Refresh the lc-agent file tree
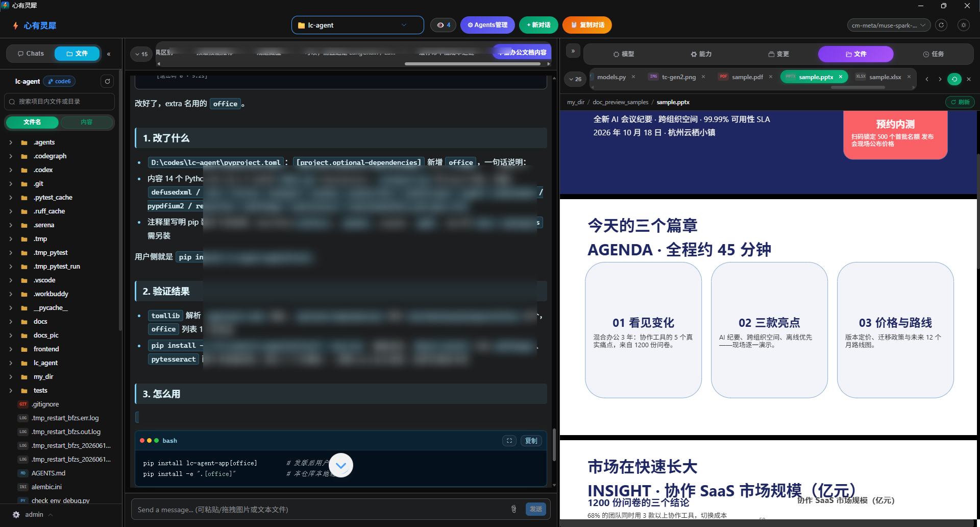This screenshot has height=527, width=980. (107, 81)
